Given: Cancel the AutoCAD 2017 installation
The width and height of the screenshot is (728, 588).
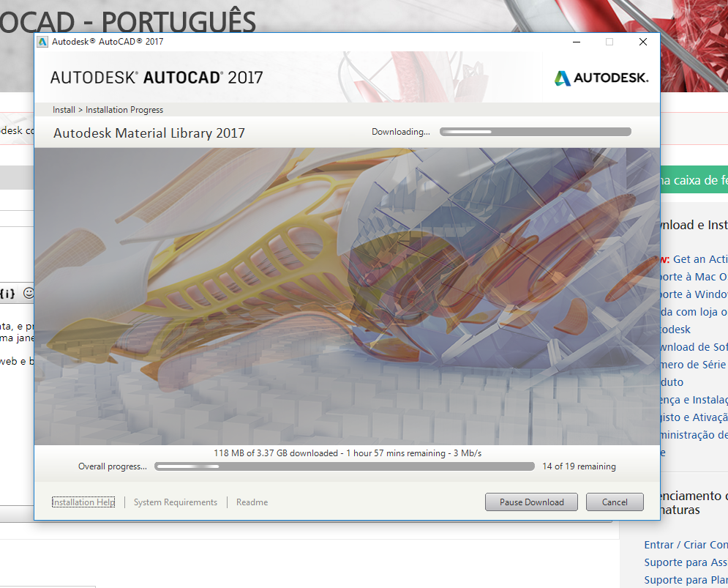Looking at the screenshot, I should (615, 502).
